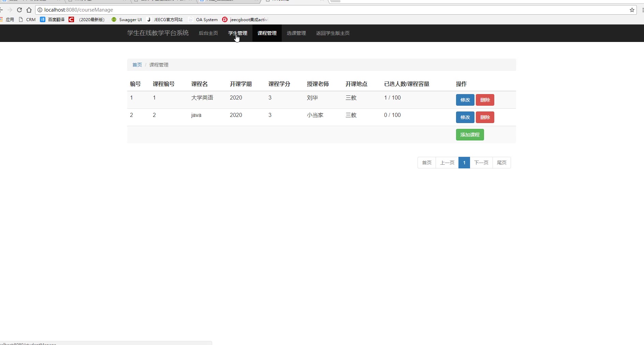The height and width of the screenshot is (345, 644).
Task: Click 修改 for the java course
Action: (x=465, y=117)
